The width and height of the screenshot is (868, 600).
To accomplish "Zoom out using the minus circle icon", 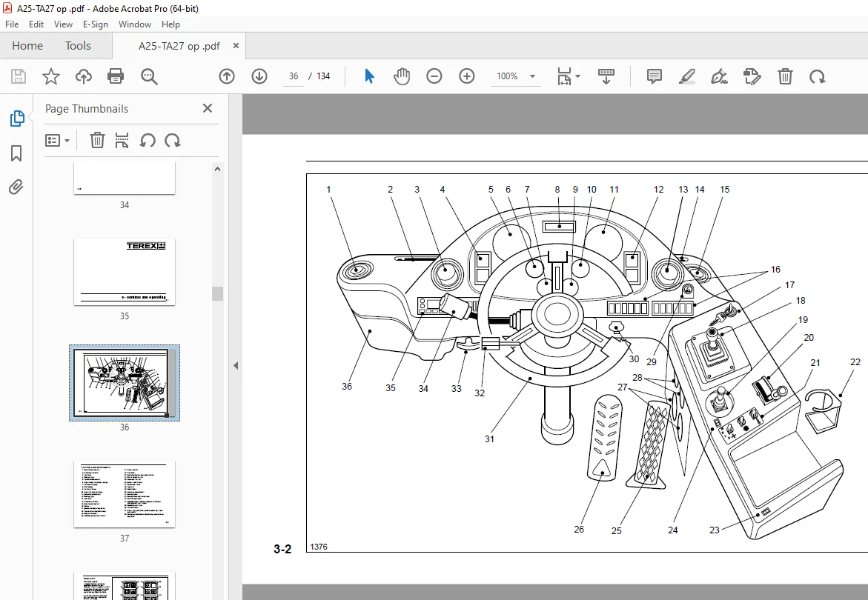I will click(x=434, y=76).
